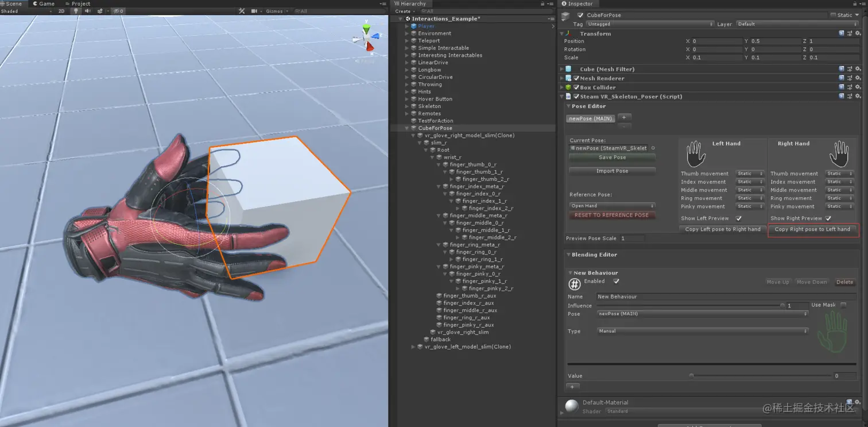This screenshot has width=868, height=427.
Task: Collapse the CubeForPose hierarchy item
Action: [407, 128]
